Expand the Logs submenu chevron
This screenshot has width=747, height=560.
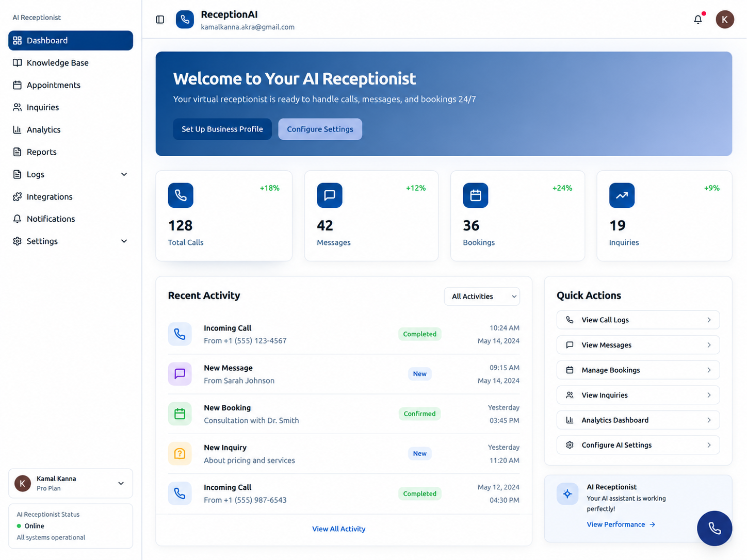pyautogui.click(x=124, y=174)
